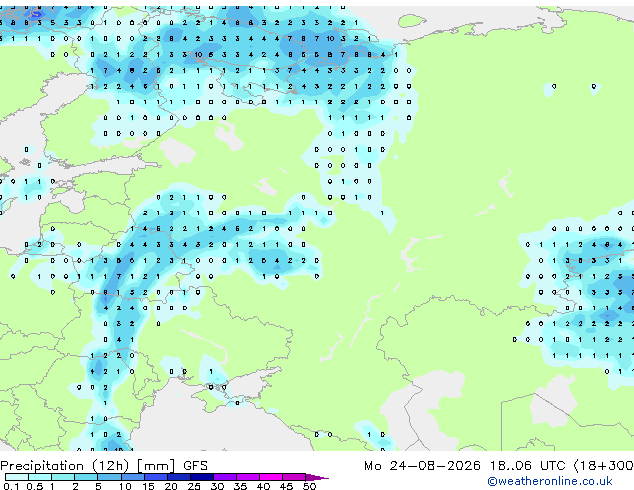Click the "(18+300" forecast offset text
This screenshot has width=634, height=490.
click(x=604, y=466)
